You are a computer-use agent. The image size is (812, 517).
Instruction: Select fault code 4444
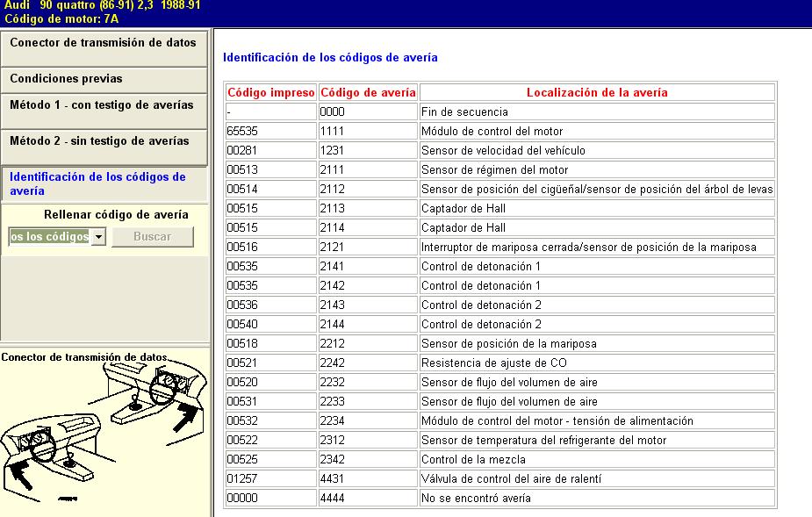(x=368, y=498)
